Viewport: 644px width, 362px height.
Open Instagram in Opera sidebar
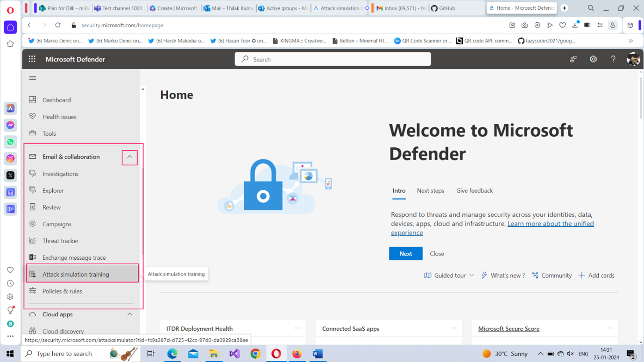10,159
